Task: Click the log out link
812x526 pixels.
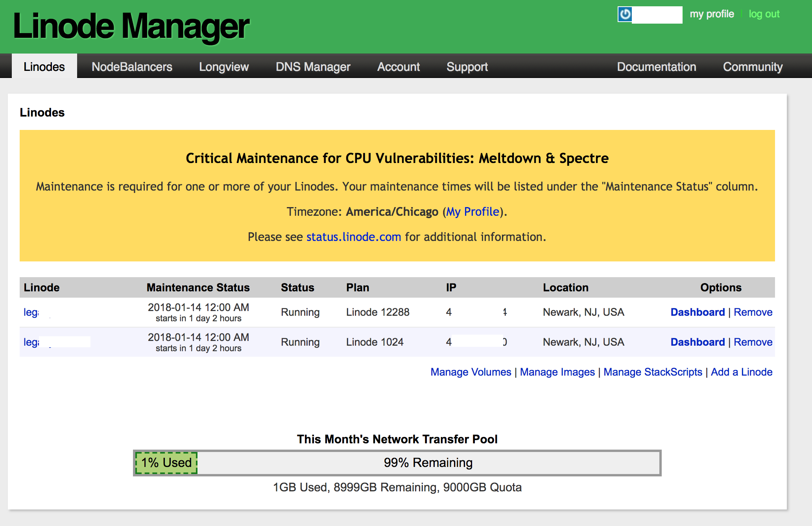Action: click(x=764, y=14)
